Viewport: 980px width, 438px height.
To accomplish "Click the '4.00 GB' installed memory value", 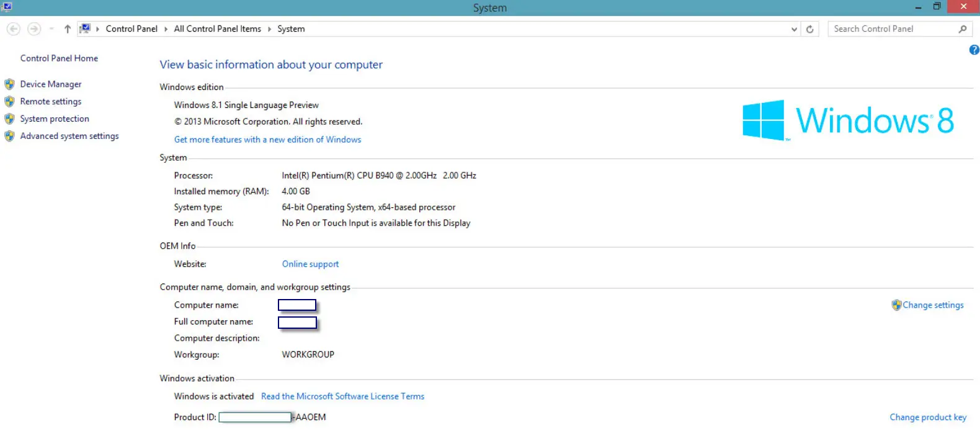I will click(x=296, y=192).
